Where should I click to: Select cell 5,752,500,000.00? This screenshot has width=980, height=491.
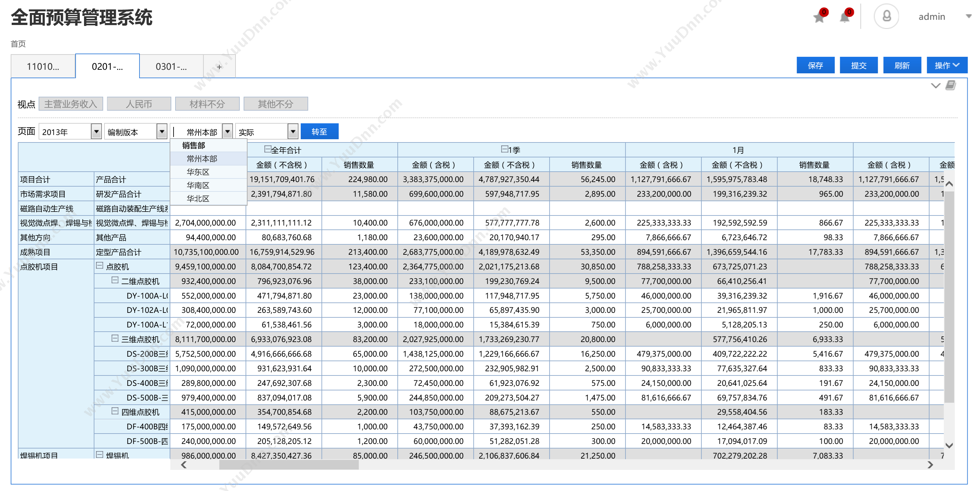coord(208,354)
